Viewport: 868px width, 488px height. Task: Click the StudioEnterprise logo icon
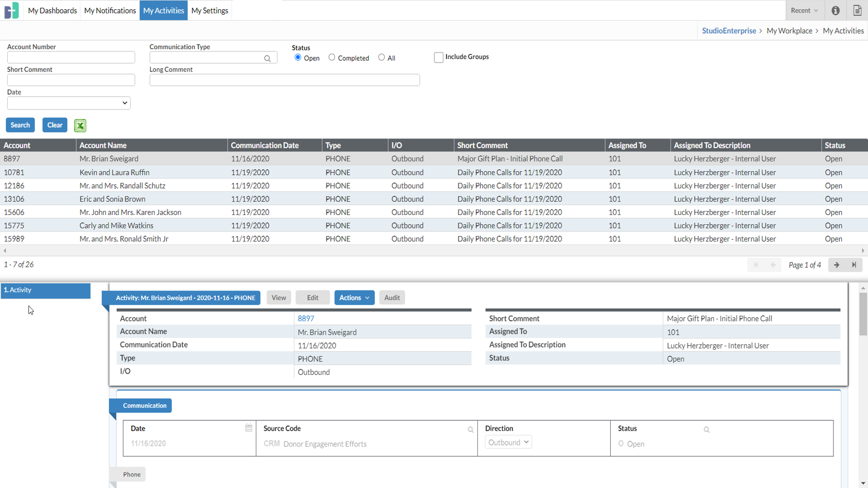point(11,10)
